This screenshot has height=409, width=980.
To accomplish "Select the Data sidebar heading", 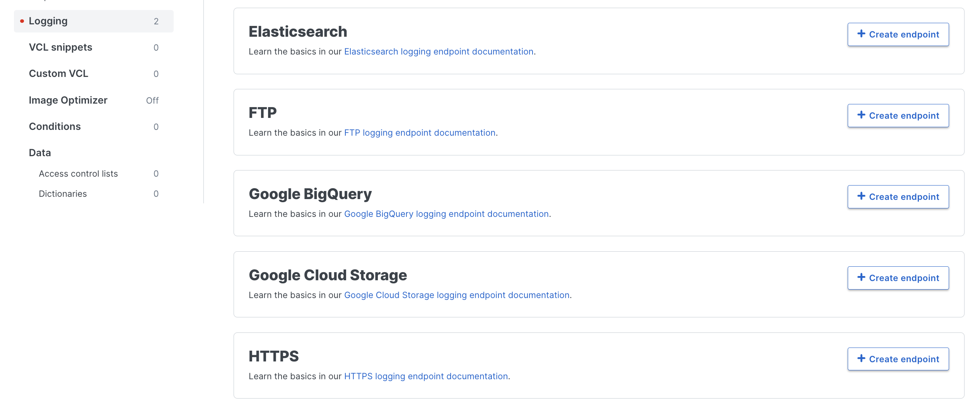I will click(40, 153).
